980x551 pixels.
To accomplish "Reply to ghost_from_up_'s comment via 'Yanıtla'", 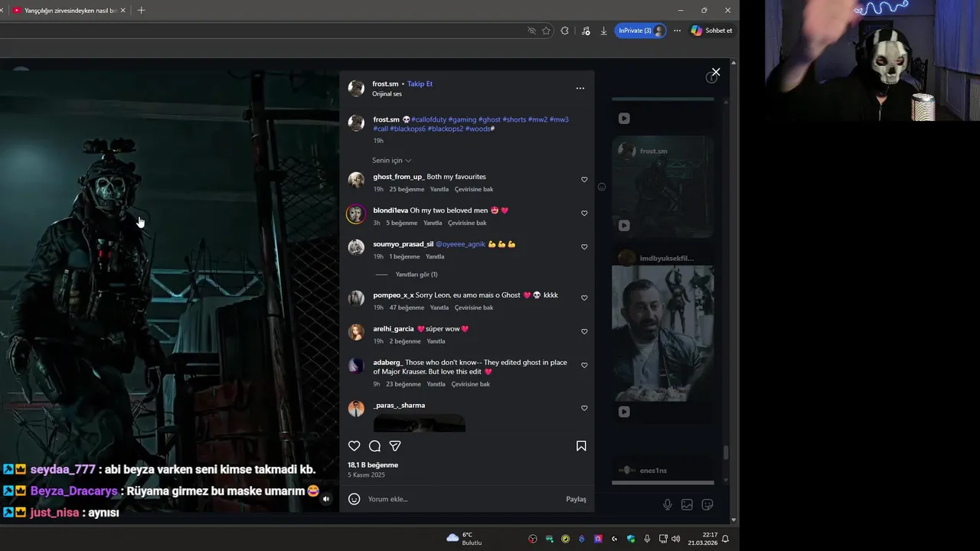I will tap(439, 189).
